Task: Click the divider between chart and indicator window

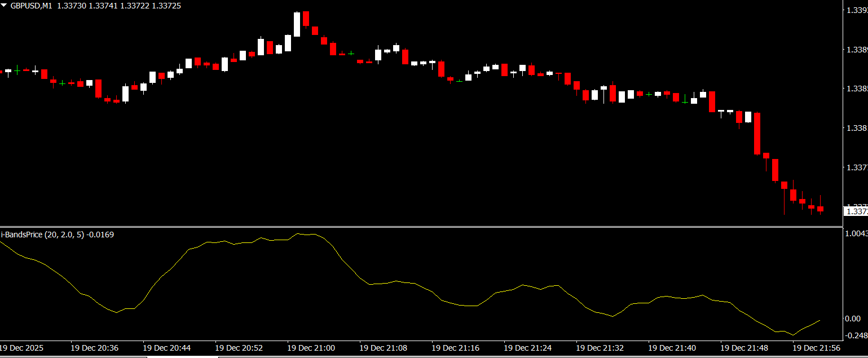Action: tap(420, 227)
